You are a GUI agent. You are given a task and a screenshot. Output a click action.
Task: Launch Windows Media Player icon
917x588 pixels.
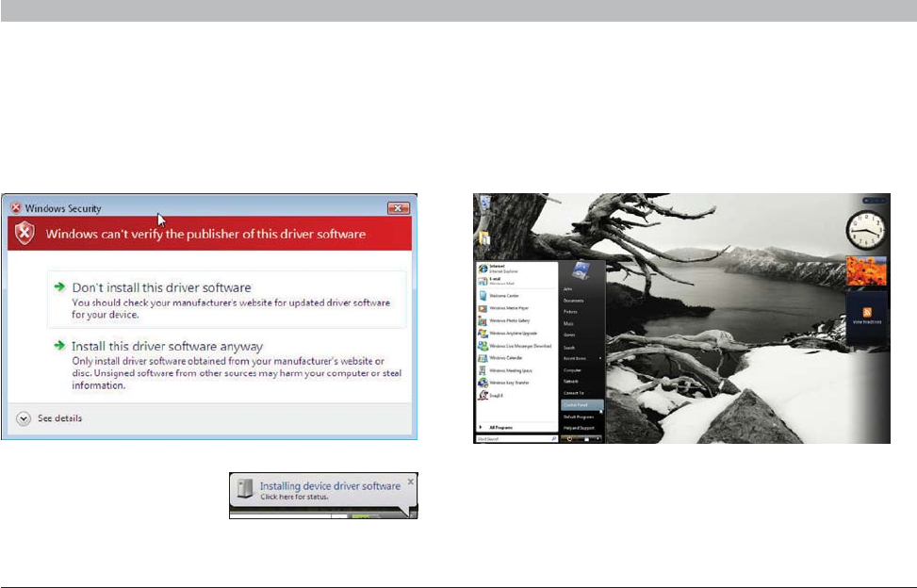pyautogui.click(x=483, y=309)
